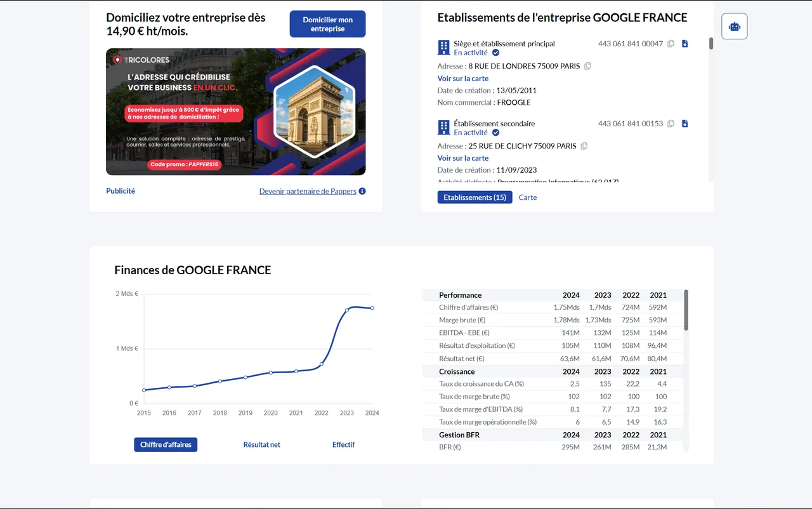Select the Marge brute (€) row label
Image resolution: width=812 pixels, height=509 pixels.
pyautogui.click(x=462, y=321)
